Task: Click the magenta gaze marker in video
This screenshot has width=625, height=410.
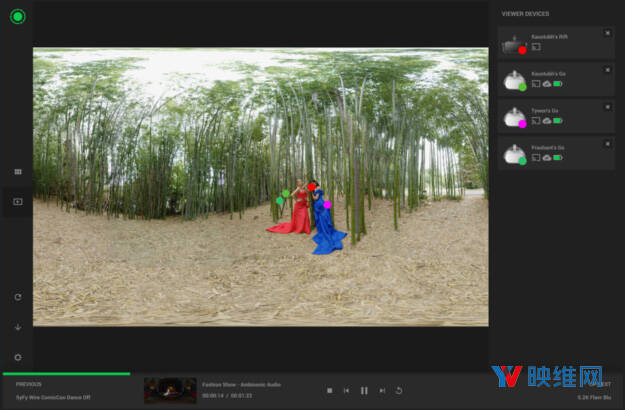Action: 327,204
